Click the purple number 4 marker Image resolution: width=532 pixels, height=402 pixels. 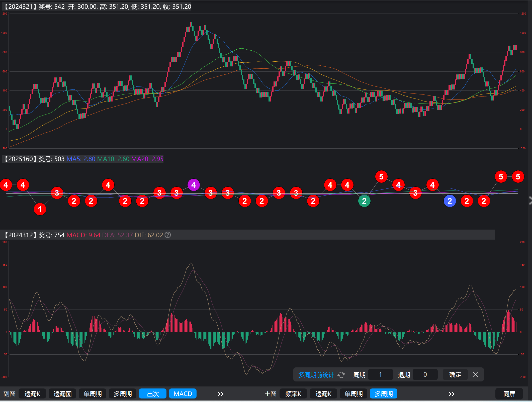[193, 185]
